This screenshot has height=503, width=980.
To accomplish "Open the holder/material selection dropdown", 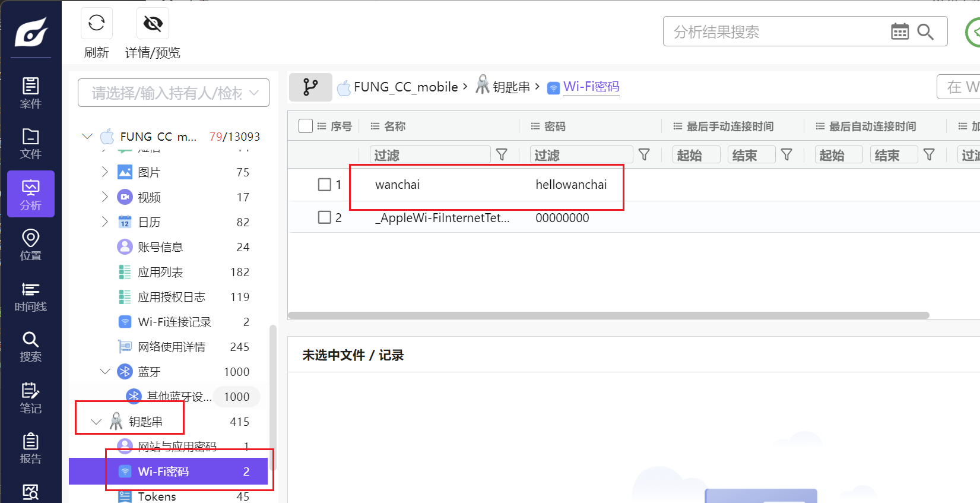I will (x=173, y=93).
